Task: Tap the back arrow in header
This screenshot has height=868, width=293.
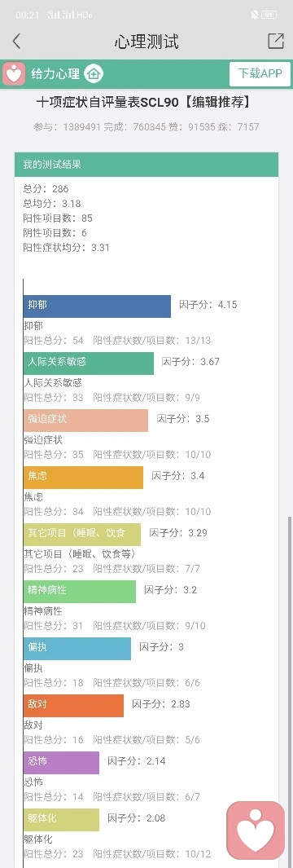Action: tap(16, 42)
